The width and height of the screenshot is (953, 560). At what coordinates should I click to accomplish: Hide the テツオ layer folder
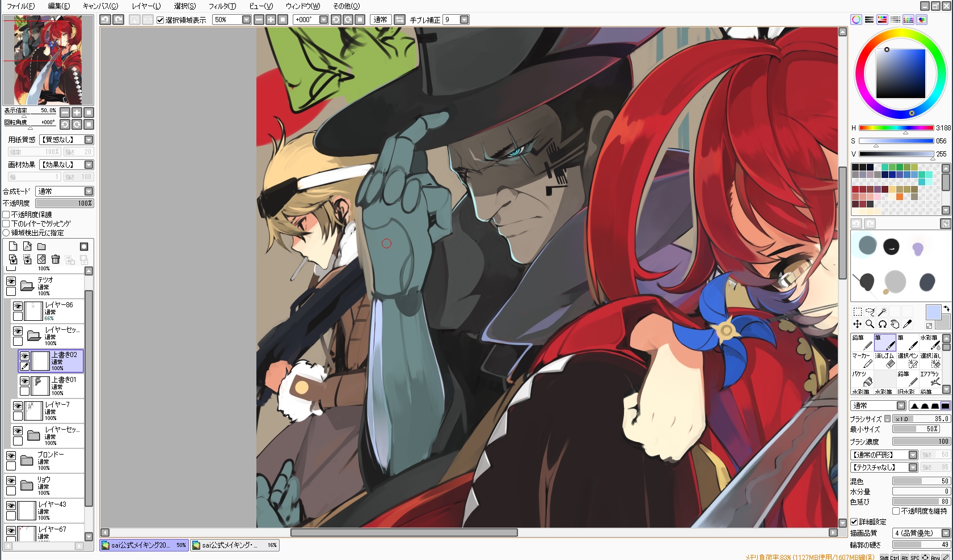point(11,281)
